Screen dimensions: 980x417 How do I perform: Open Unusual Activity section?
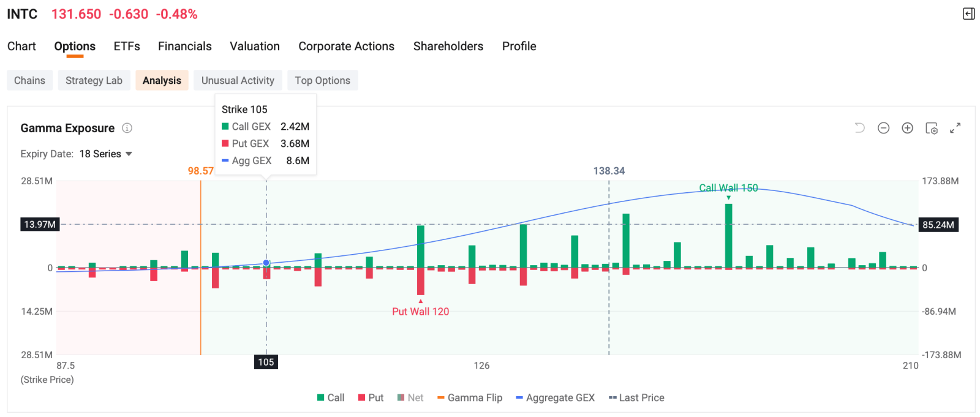(x=238, y=80)
